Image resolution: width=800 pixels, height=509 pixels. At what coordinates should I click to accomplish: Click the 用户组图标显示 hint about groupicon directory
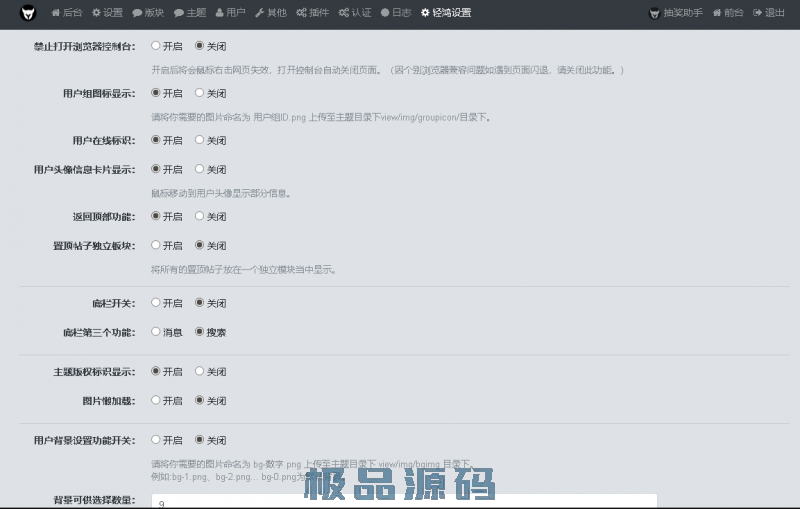[x=321, y=117]
